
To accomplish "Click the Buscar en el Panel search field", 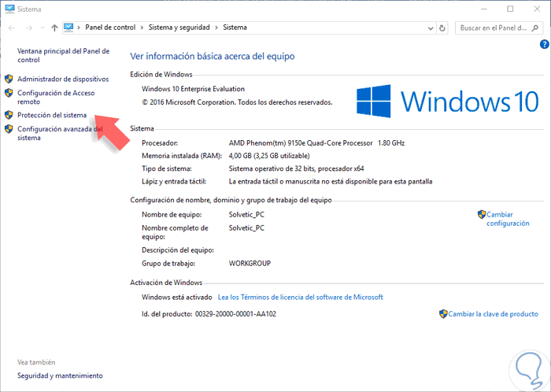I will (x=494, y=28).
